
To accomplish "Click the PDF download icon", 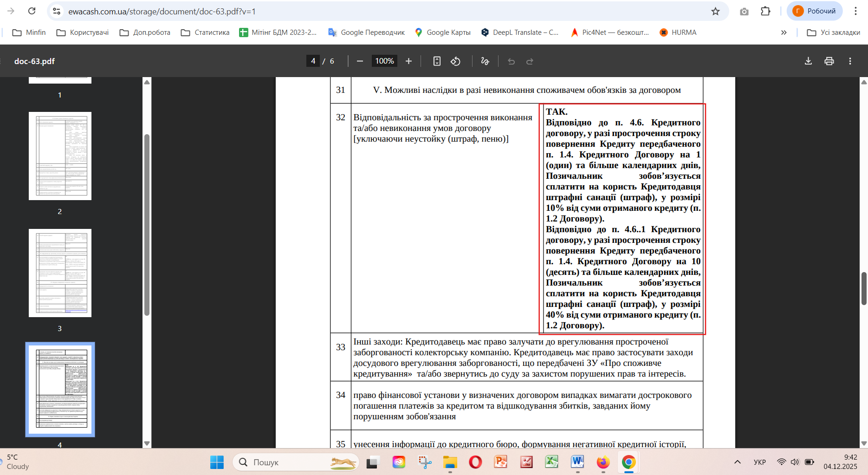I will pos(808,61).
